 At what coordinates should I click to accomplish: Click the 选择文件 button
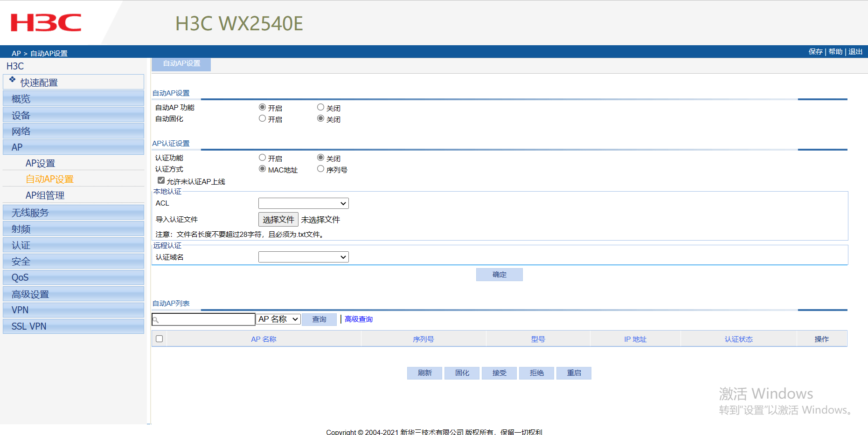coord(278,220)
